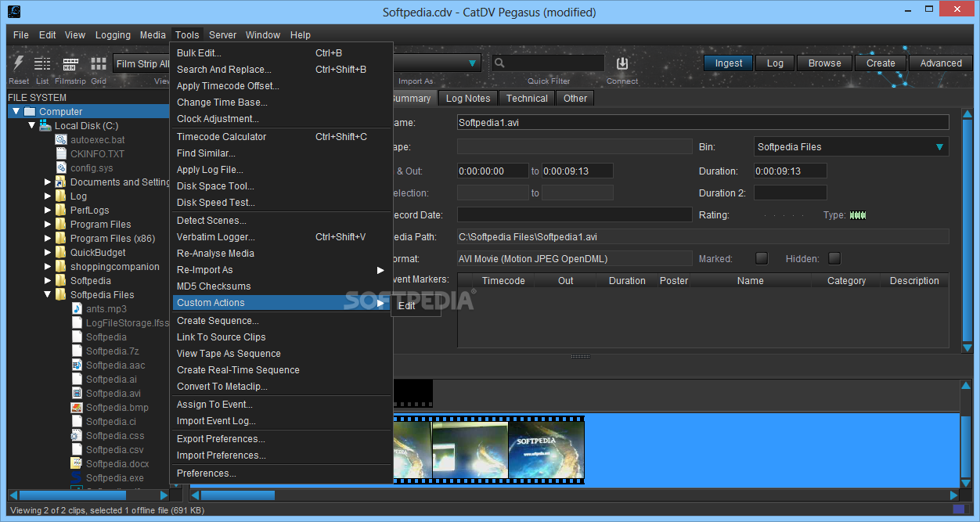Toggle the Hidden checkbox
980x522 pixels.
[x=834, y=258]
